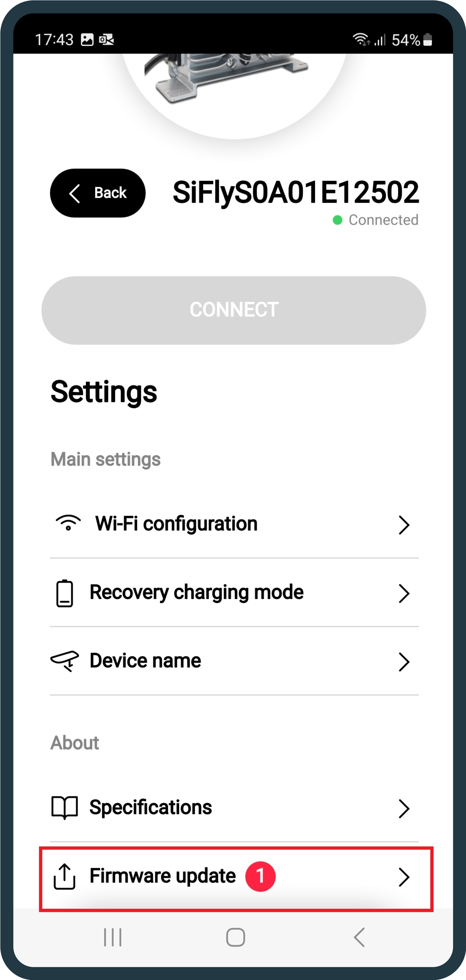Screen dimensions: 466x980
Task: Open Firmware update chevron arrow
Action: (404, 877)
